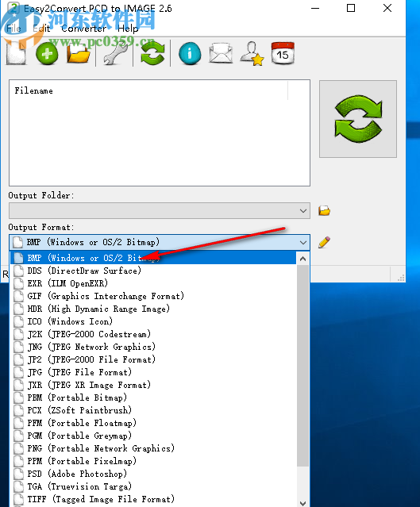Viewport: 420px width, 507px height.
Task: Open the Edit menu
Action: (41, 29)
